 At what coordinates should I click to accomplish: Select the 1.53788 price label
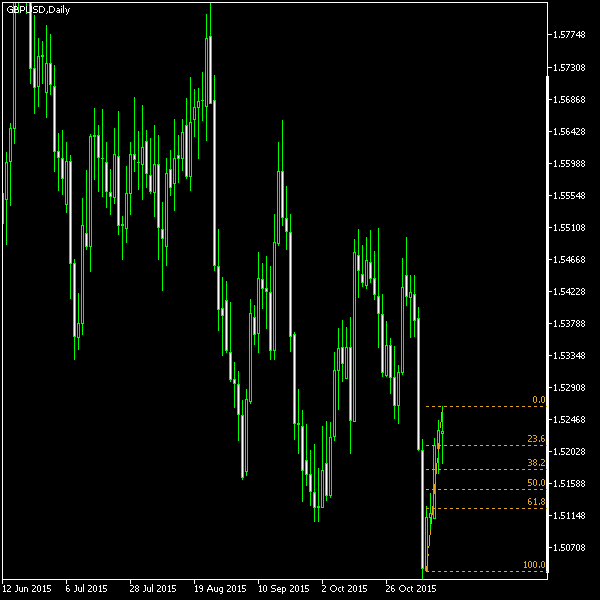pyautogui.click(x=569, y=324)
